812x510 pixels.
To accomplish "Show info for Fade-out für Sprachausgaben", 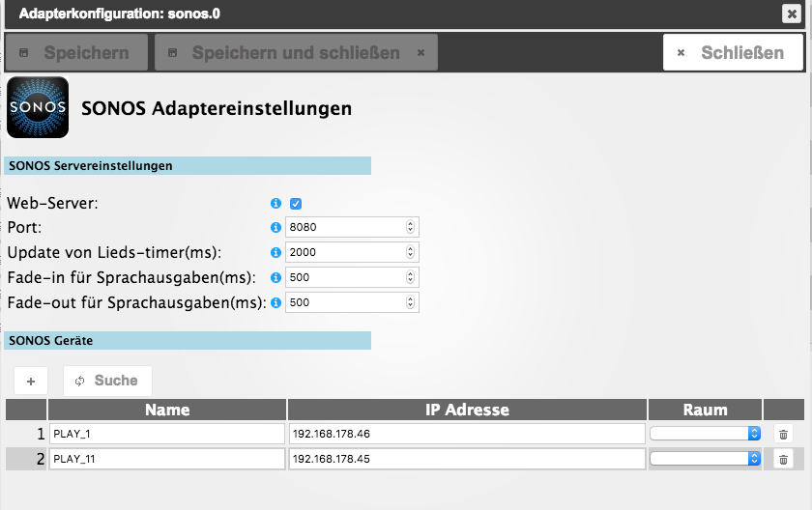I will [x=275, y=302].
